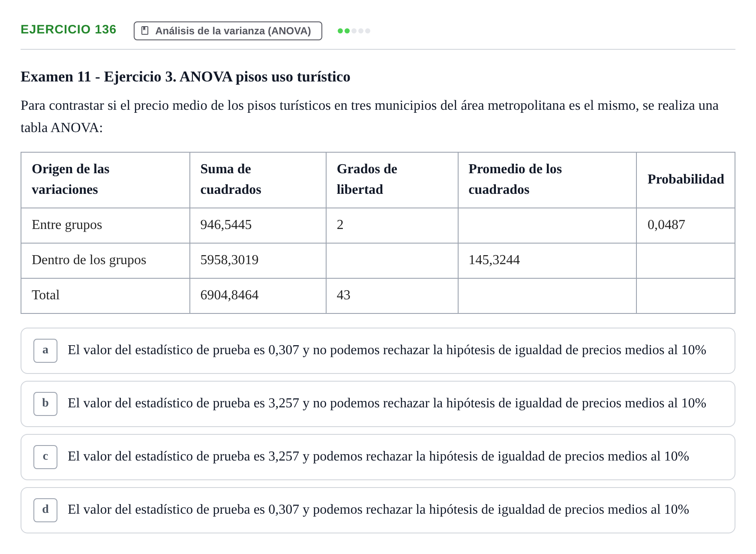
Task: Select answer option a letter box
Action: [x=45, y=350]
